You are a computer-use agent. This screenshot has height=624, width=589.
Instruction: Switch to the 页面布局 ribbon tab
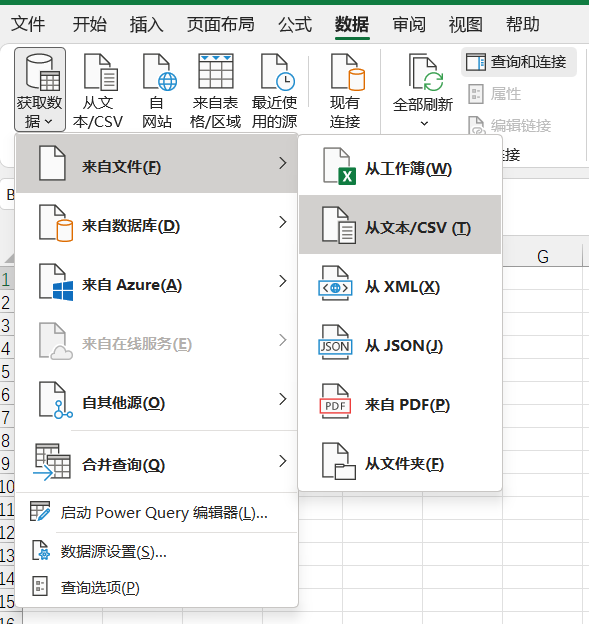tap(221, 25)
